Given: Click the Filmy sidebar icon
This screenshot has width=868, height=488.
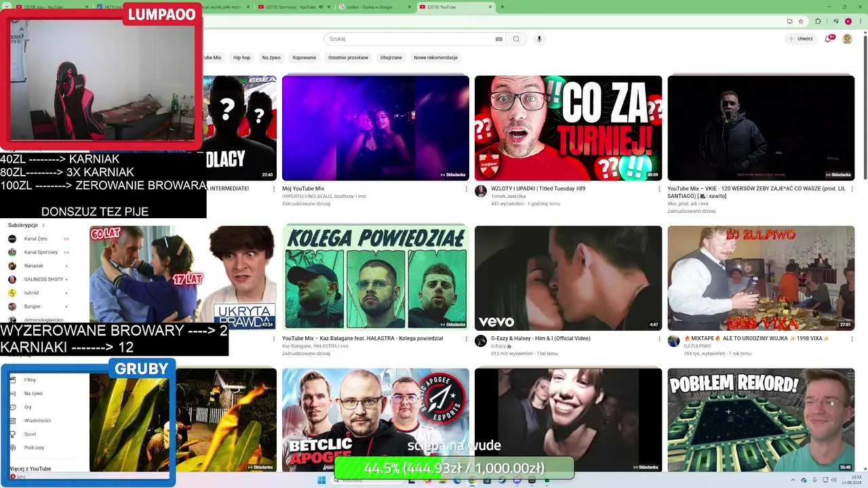Looking at the screenshot, I should point(12,380).
